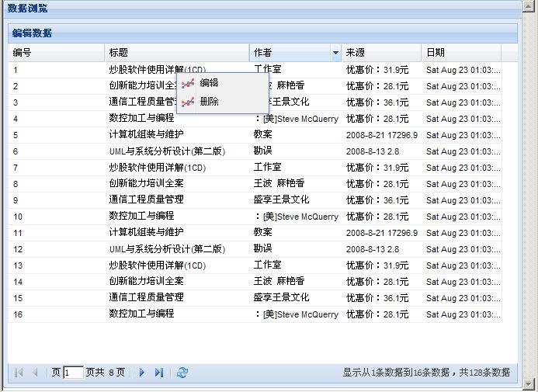This screenshot has width=538, height=392.
Task: Select 创新能力培训全案 in row 14
Action: 146,281
